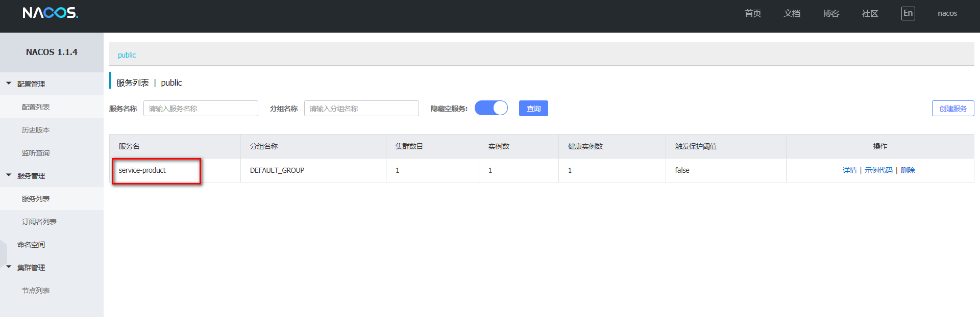The width and height of the screenshot is (980, 317).
Task: Toggle the hide empty services switch
Action: point(491,108)
